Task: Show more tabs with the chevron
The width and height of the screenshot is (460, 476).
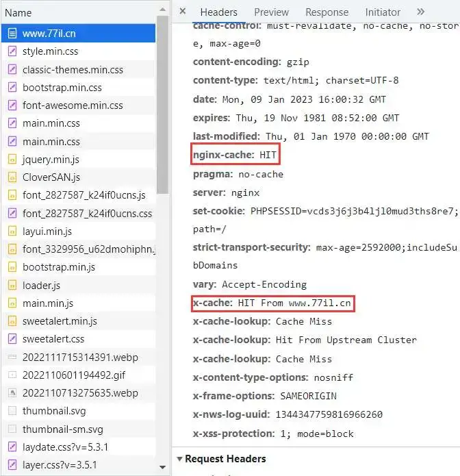Action: (x=420, y=12)
